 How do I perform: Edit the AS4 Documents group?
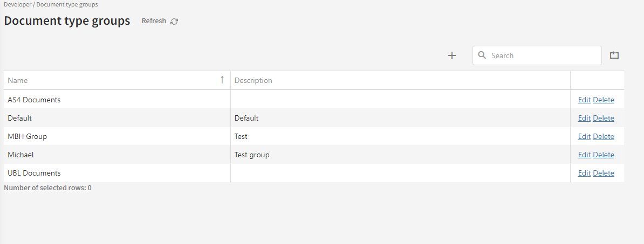click(584, 100)
